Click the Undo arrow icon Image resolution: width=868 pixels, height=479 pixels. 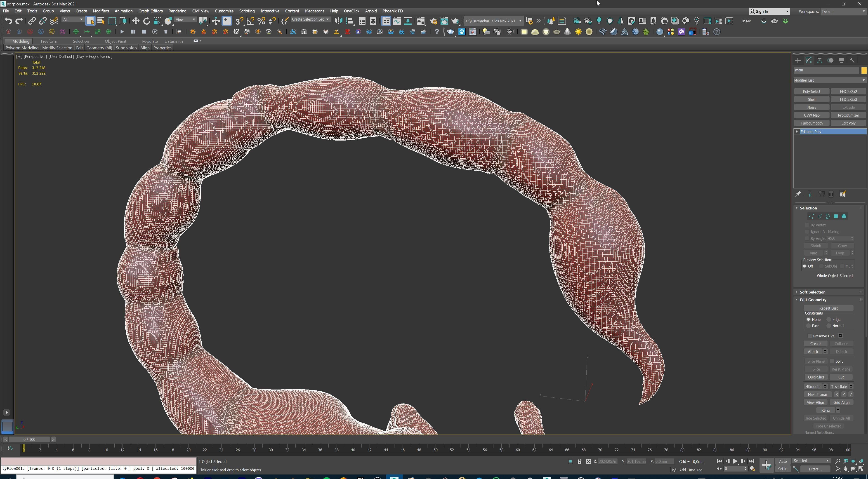point(8,21)
